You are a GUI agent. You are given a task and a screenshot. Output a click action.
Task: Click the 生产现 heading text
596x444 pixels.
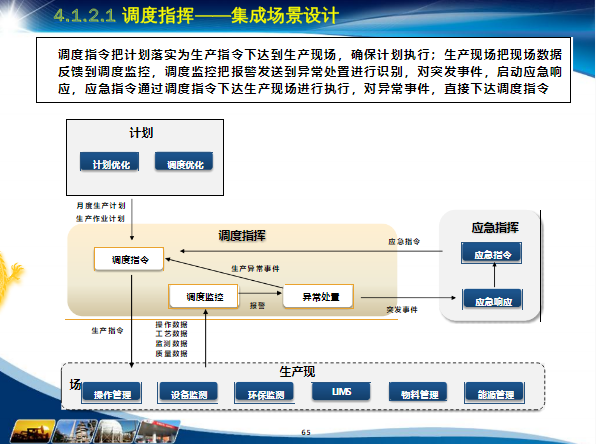pos(297,371)
